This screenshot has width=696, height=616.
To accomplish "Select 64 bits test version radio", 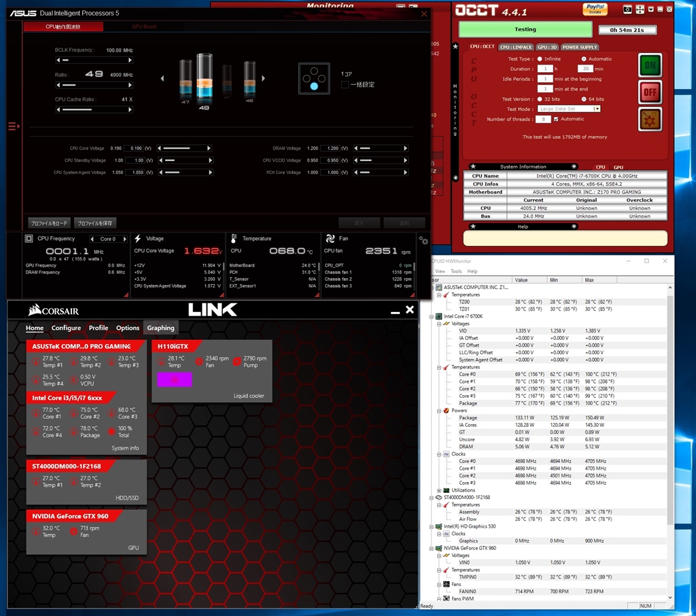I will click(584, 99).
